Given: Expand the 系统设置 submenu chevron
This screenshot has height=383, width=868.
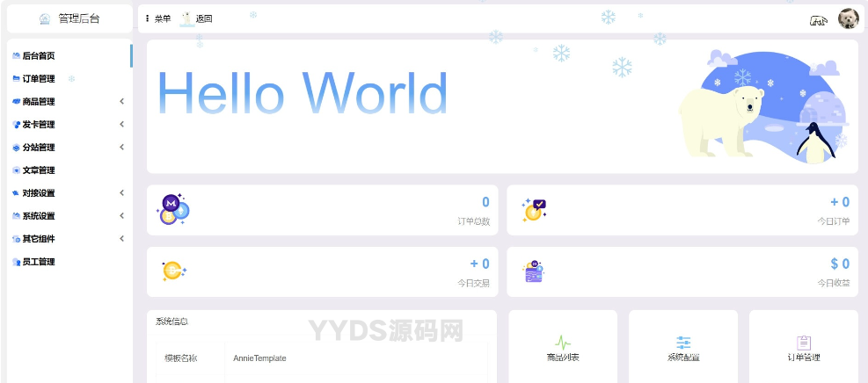Looking at the screenshot, I should tap(121, 216).
